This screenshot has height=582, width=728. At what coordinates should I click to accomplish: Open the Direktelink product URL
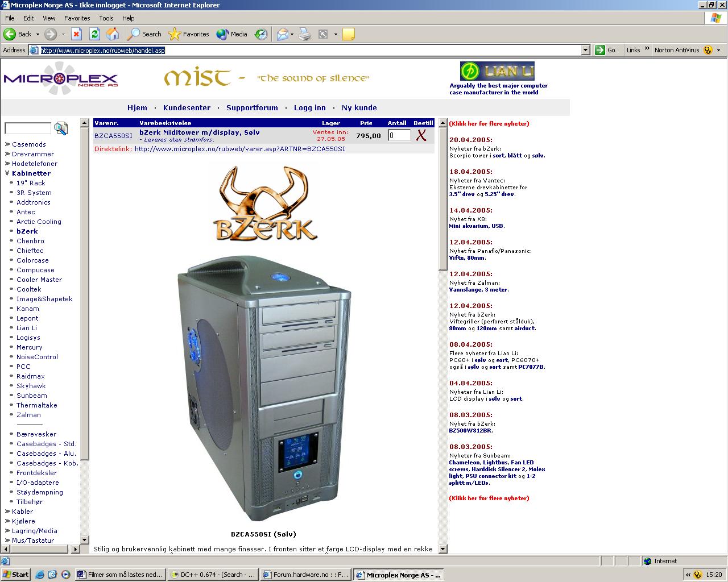[239, 149]
